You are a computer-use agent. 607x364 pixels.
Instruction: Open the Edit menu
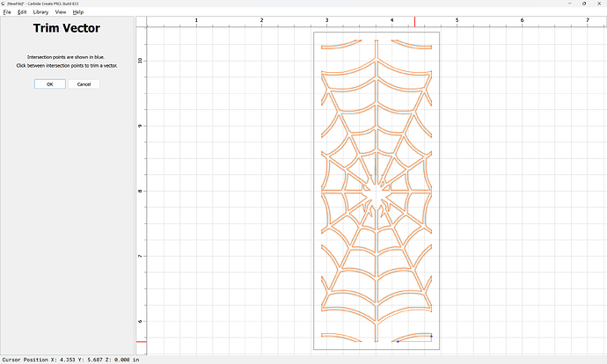(x=20, y=12)
